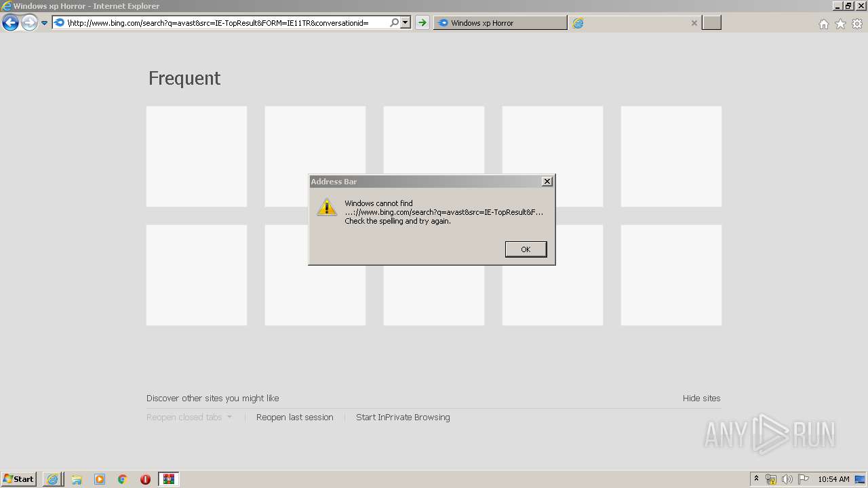Click the Frequent heading text
The image size is (868, 488).
click(x=184, y=79)
